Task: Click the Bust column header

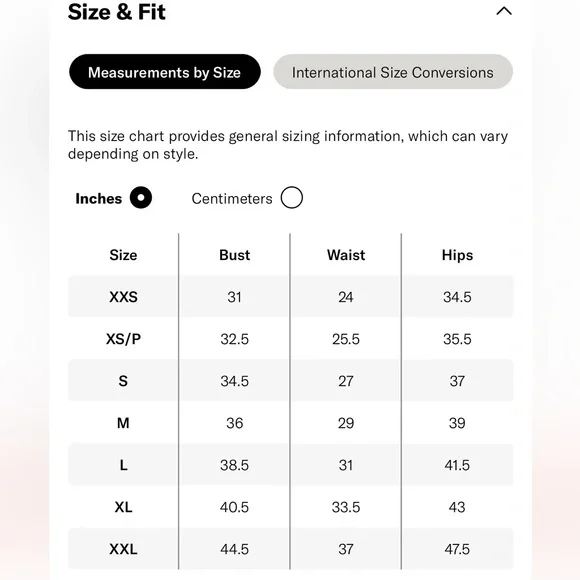Action: tap(235, 255)
